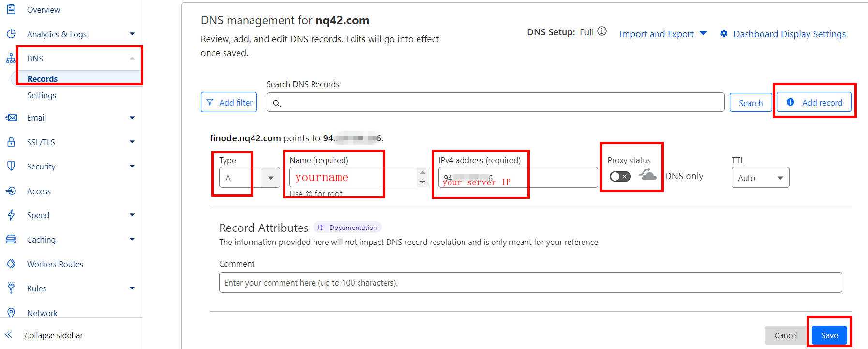
Task: Click the double-chevron collapse sidebar icon
Action: click(x=8, y=334)
